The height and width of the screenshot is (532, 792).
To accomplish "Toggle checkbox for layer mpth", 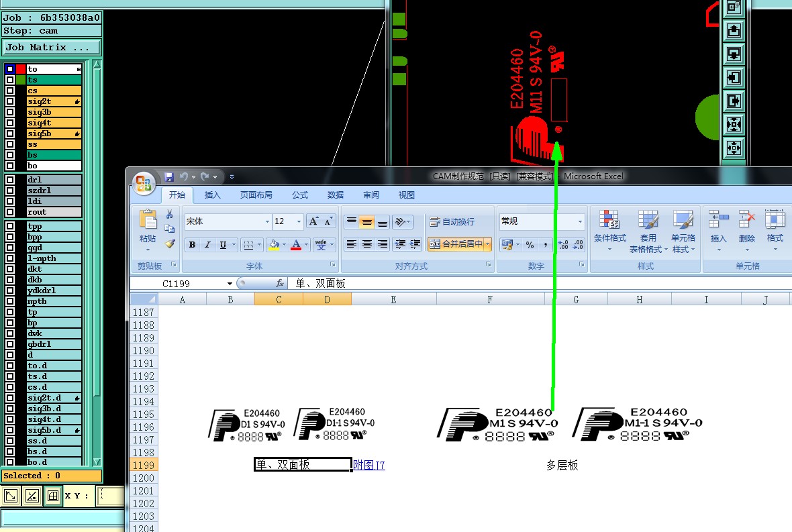I will tap(9, 301).
